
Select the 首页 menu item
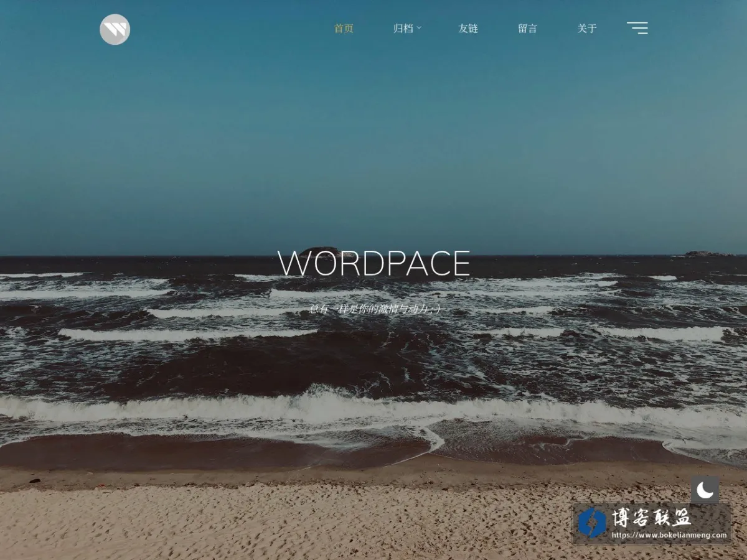pos(344,28)
